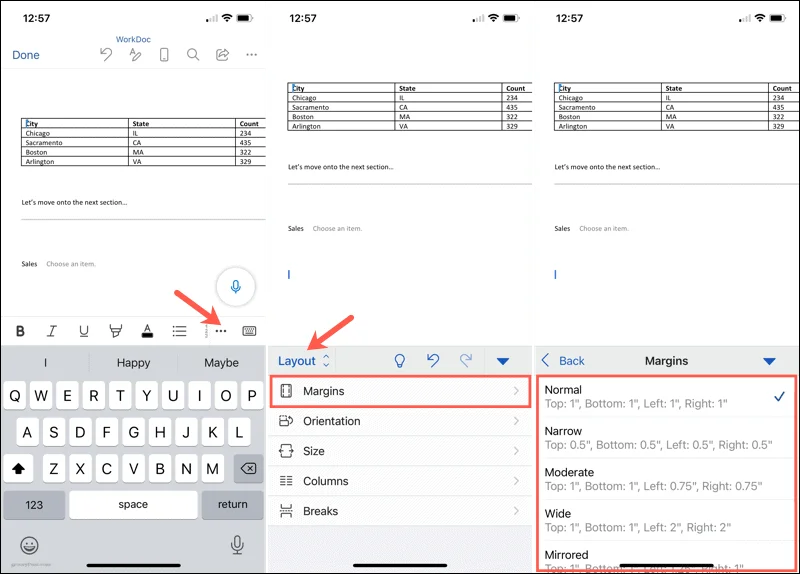Expand the chevron beside Breaks
Viewport: 800px width, 574px height.
point(516,511)
